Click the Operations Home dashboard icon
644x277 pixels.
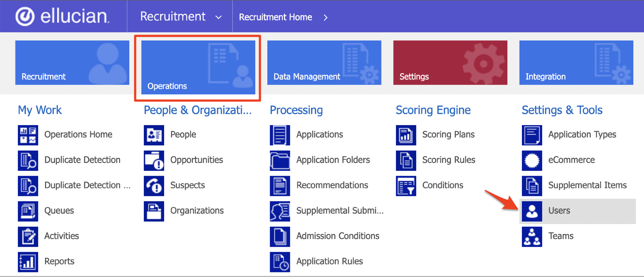[x=28, y=135]
